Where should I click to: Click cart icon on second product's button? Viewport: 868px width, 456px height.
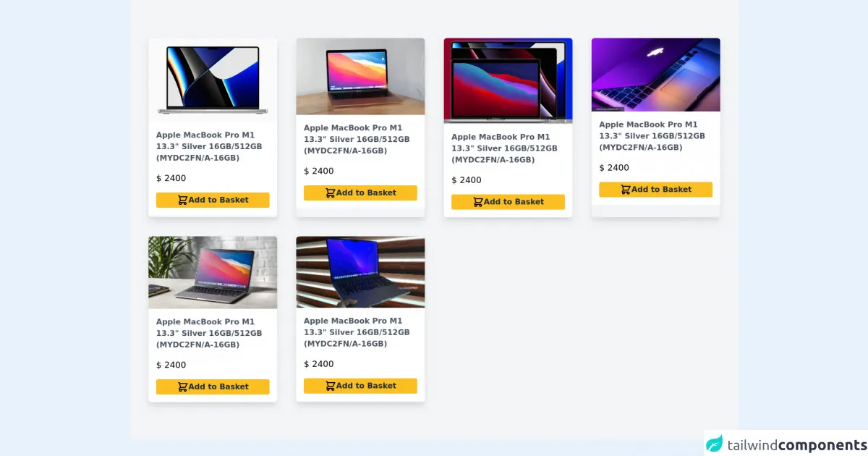pos(330,193)
